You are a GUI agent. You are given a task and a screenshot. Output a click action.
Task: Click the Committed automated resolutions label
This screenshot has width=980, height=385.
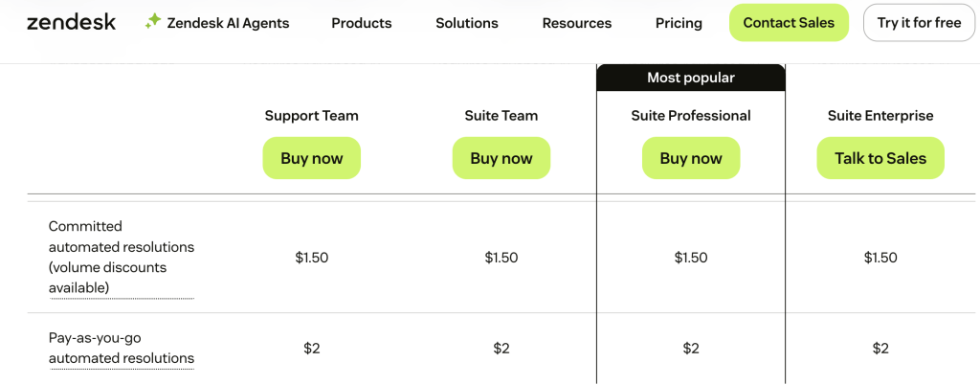coord(121,257)
